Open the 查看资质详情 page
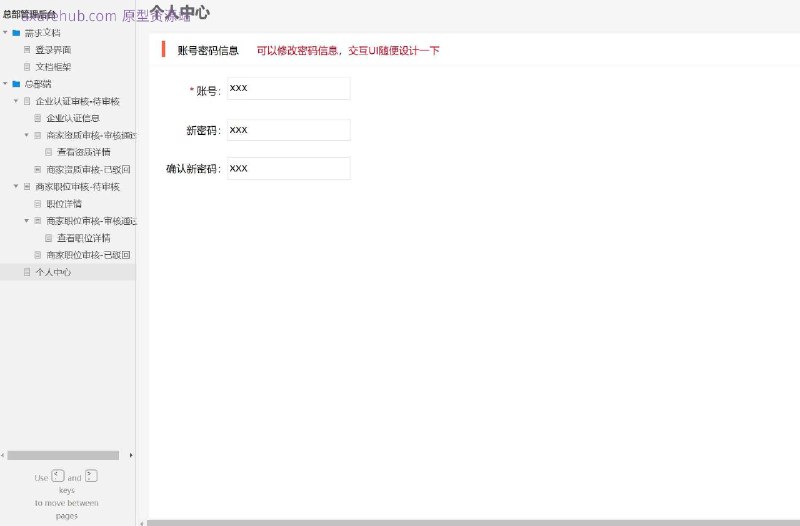The image size is (800, 526). pos(84,152)
